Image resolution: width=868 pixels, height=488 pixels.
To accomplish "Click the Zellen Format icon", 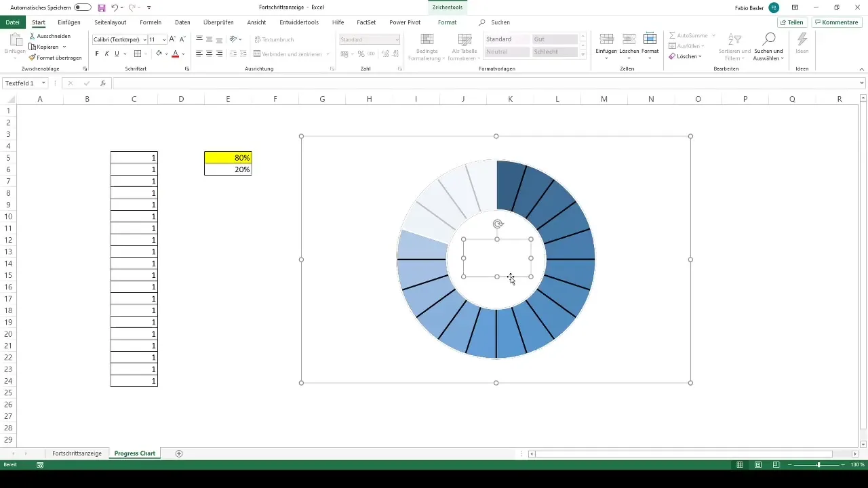I will pos(650,39).
